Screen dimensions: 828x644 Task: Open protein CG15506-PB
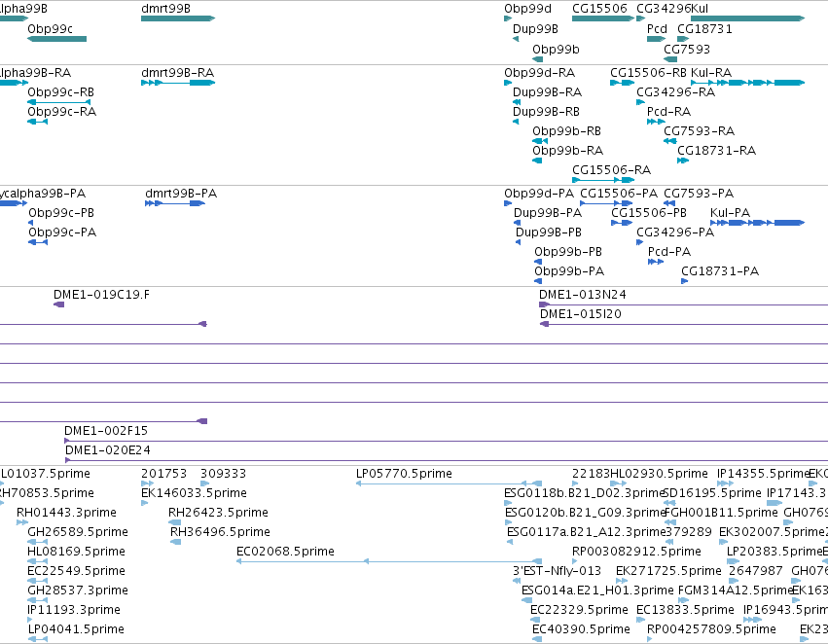click(x=649, y=213)
